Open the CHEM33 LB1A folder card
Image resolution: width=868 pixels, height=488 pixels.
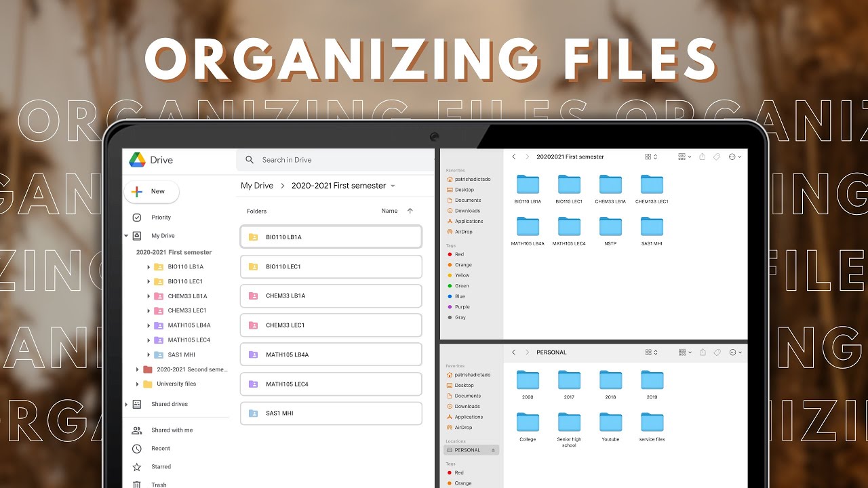[331, 296]
